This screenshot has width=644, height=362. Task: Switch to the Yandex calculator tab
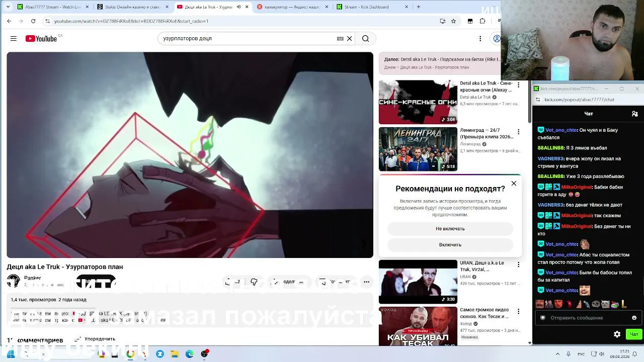point(292,7)
